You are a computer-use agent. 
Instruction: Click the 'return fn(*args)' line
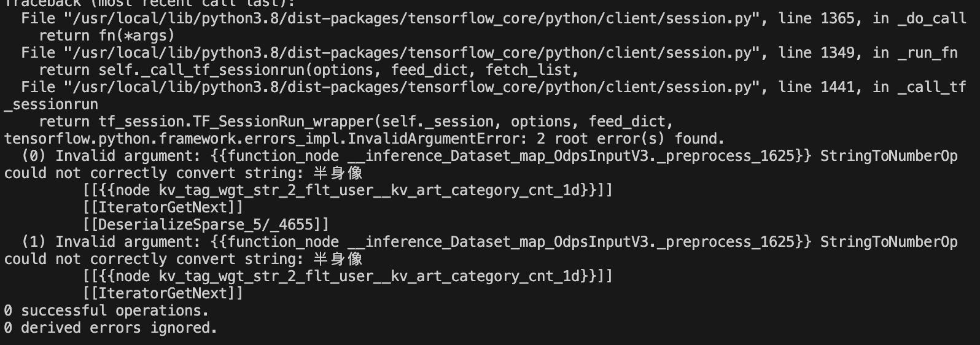click(107, 36)
